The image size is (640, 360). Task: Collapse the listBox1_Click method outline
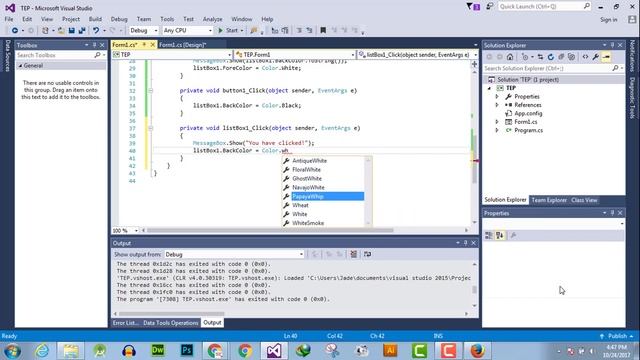click(x=151, y=128)
